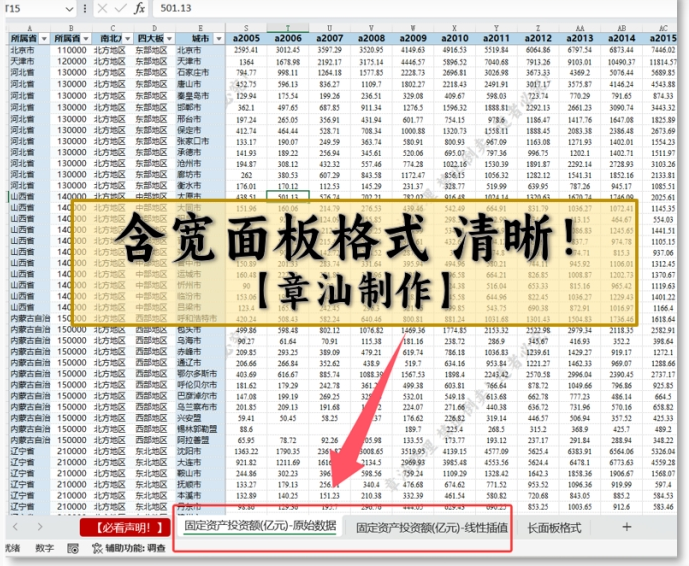The width and height of the screenshot is (689, 566).
Task: Click the cell with value 10490.37
Action: click(x=622, y=62)
